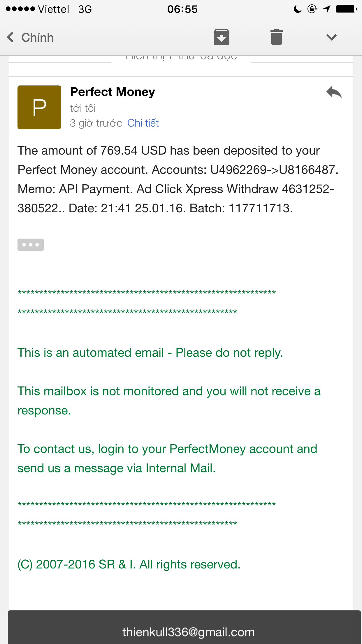The height and width of the screenshot is (644, 362).
Task: Open the more options chevron in toolbar
Action: [331, 37]
